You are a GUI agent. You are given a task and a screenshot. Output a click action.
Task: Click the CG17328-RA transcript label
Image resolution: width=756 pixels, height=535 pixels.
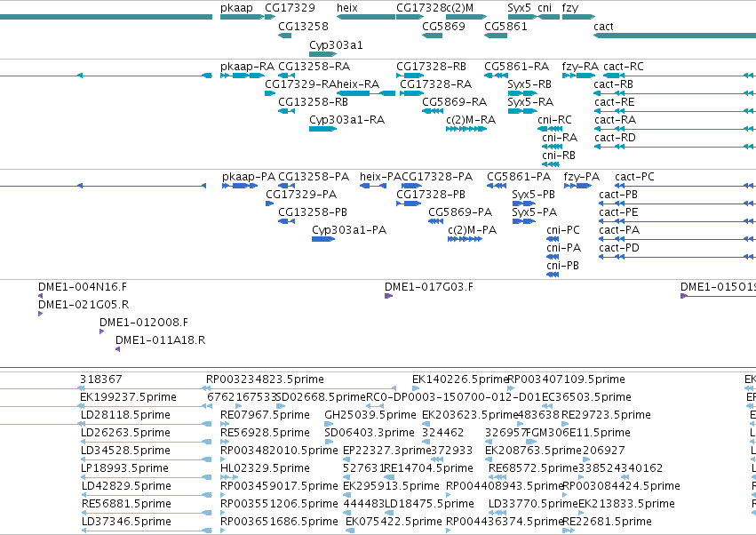(435, 84)
